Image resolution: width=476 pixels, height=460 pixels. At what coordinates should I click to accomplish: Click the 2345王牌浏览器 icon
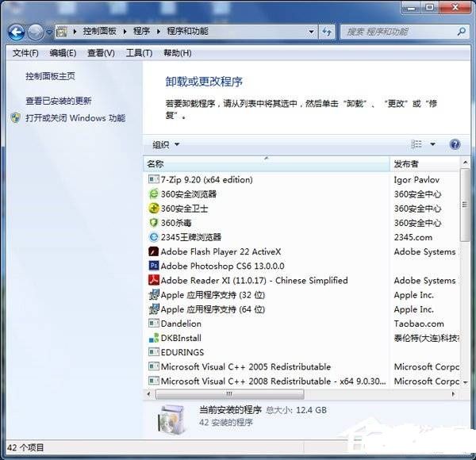[154, 237]
